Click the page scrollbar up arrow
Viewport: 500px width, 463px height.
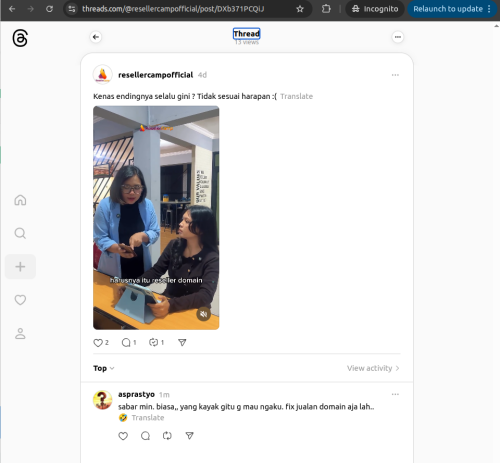(497, 26)
